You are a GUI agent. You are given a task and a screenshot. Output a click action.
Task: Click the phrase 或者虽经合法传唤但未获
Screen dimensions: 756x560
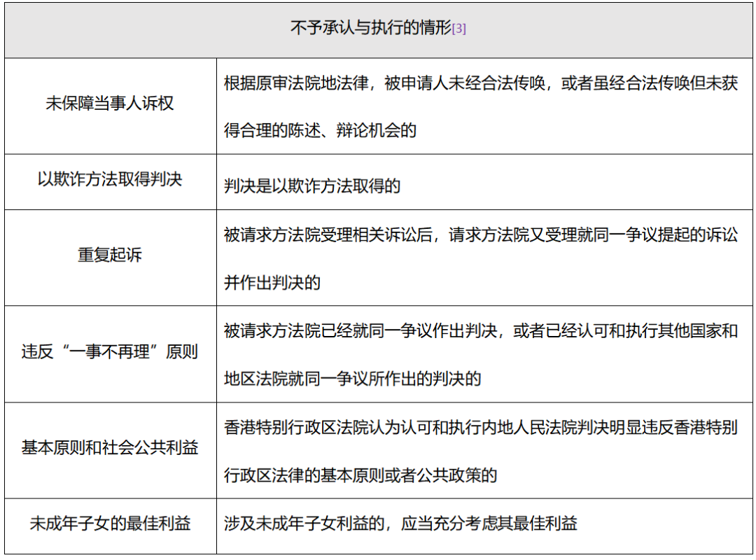coord(650,83)
